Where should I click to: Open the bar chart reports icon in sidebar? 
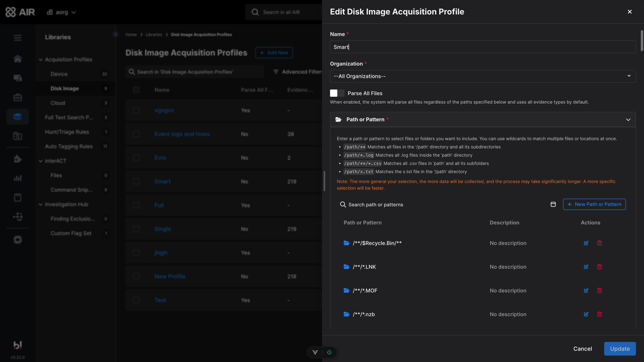click(x=18, y=178)
